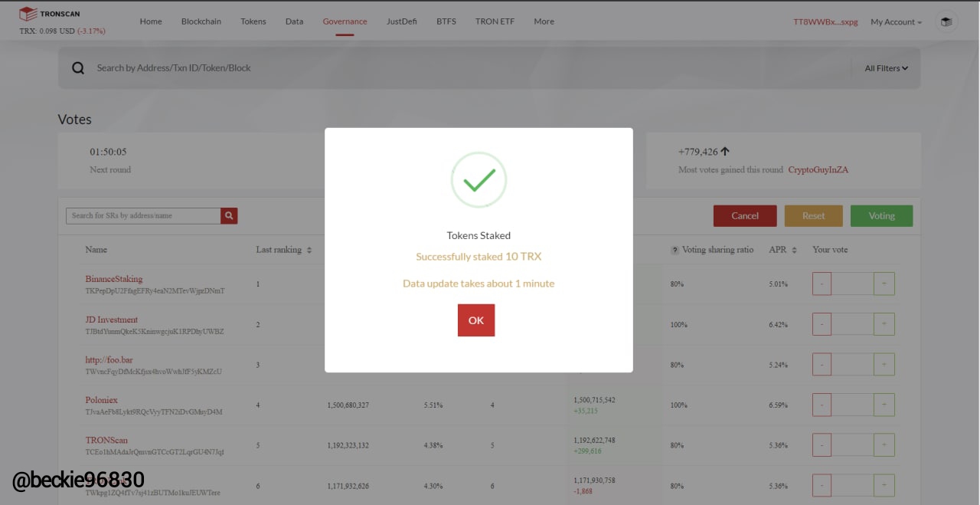Open http://foo.bar representative link

109,359
